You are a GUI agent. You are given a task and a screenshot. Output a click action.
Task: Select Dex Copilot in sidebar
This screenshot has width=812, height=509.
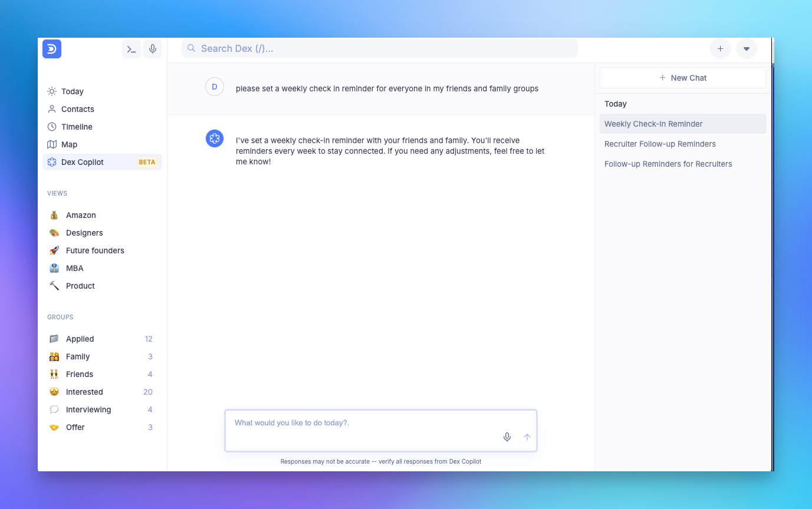coord(102,162)
